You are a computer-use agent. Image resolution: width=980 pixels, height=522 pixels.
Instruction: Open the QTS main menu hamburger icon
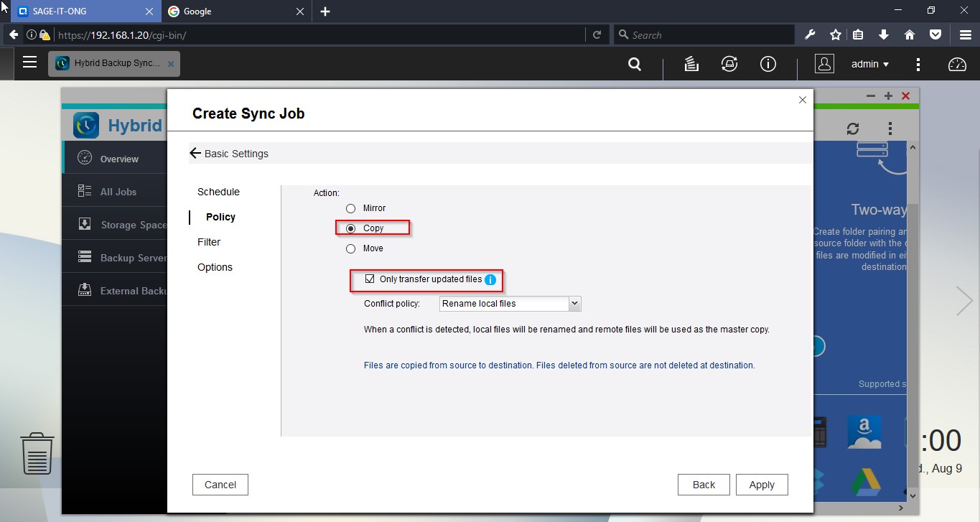[29, 62]
